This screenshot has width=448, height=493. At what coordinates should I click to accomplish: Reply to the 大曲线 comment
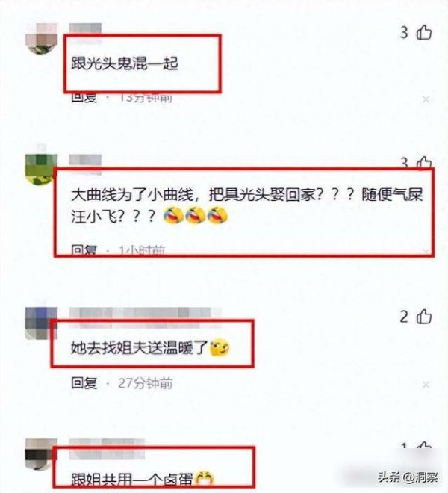click(84, 250)
